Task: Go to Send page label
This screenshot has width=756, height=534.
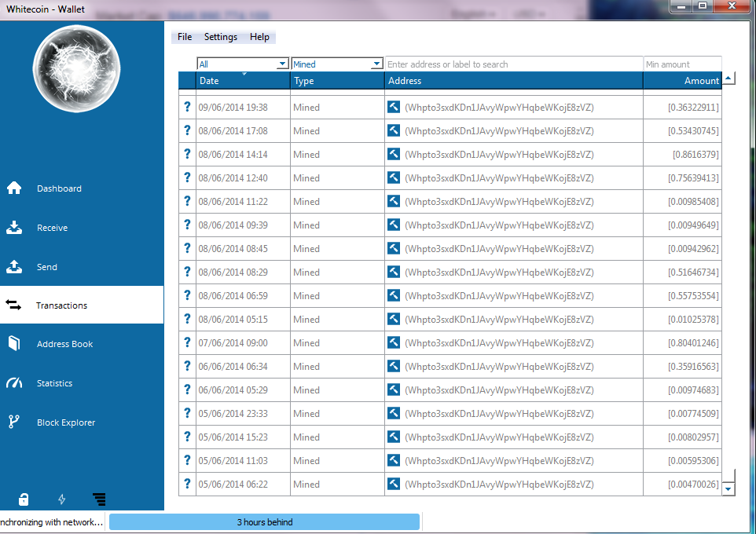Action: [x=47, y=267]
